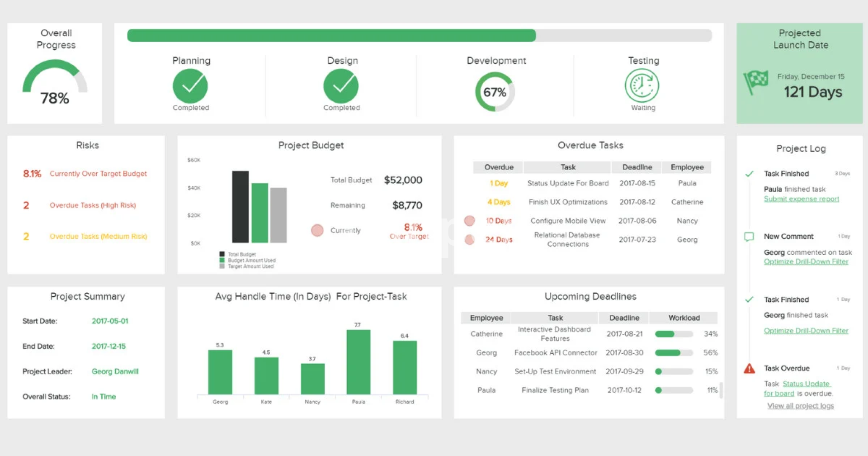868x456 pixels.
Task: Click the overall phase progress bar
Action: pyautogui.click(x=419, y=35)
